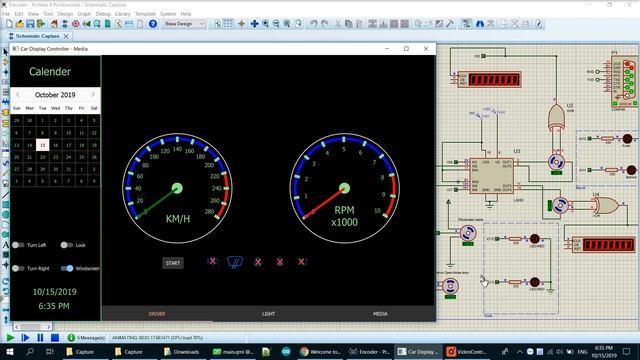Click the Schematic Capture toolbar icon
Viewport: 640px width, 360px height.
65,24
